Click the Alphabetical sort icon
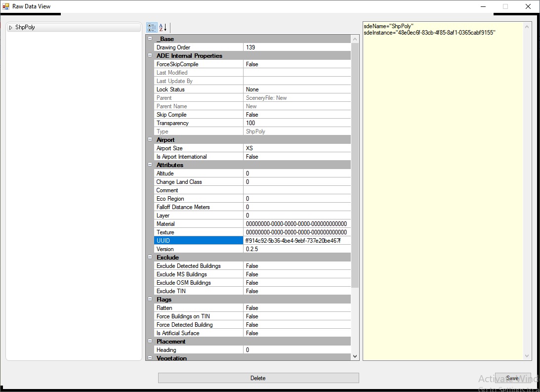This screenshot has width=540, height=392. [x=163, y=27]
